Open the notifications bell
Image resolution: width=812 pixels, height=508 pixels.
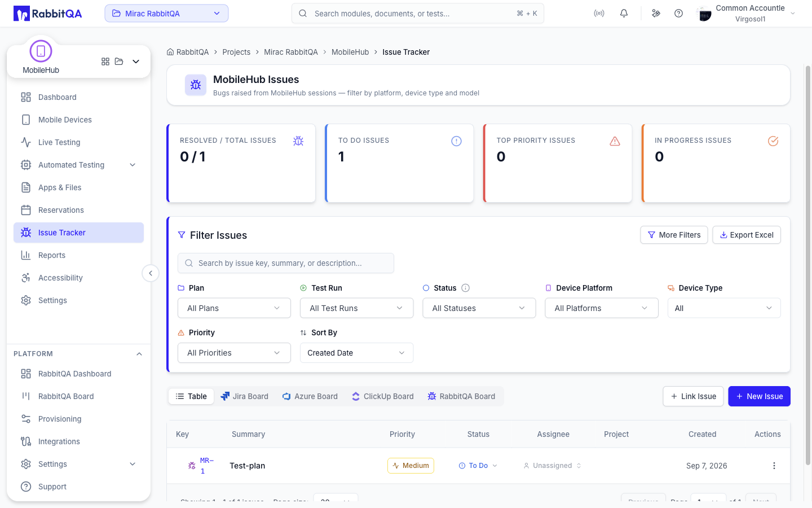click(624, 14)
